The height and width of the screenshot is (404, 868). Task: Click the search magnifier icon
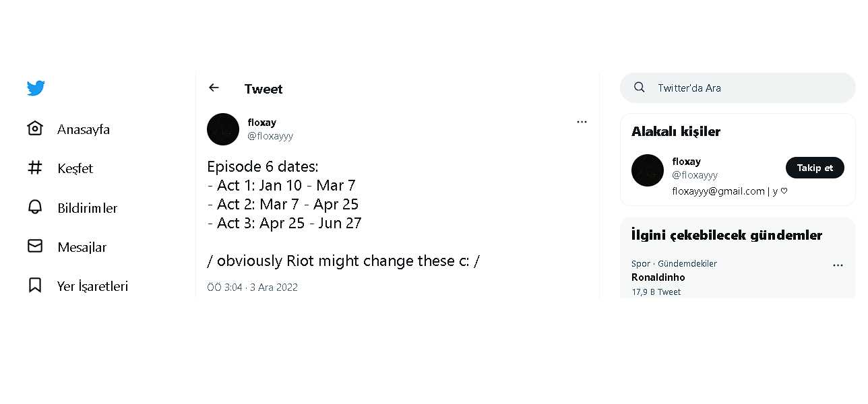tap(640, 88)
